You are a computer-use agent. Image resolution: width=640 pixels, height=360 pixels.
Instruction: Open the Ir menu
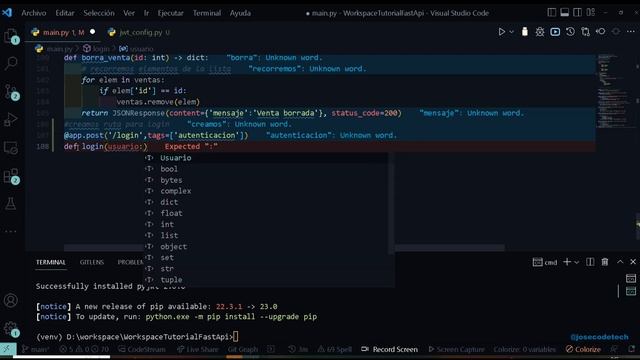pyautogui.click(x=146, y=13)
